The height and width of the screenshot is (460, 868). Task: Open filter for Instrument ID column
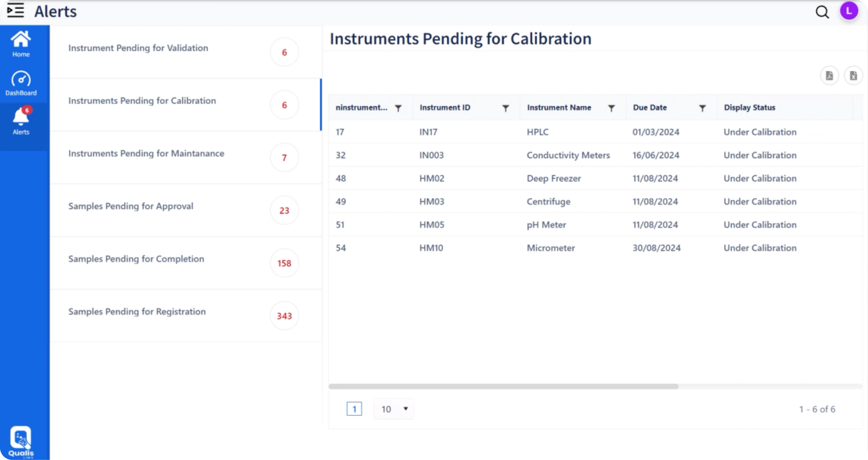(x=506, y=108)
